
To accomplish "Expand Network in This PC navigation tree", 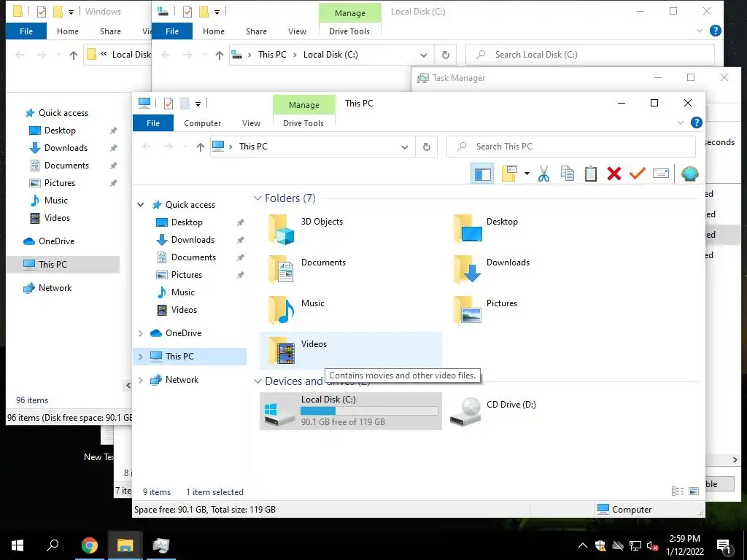I will tap(141, 379).
